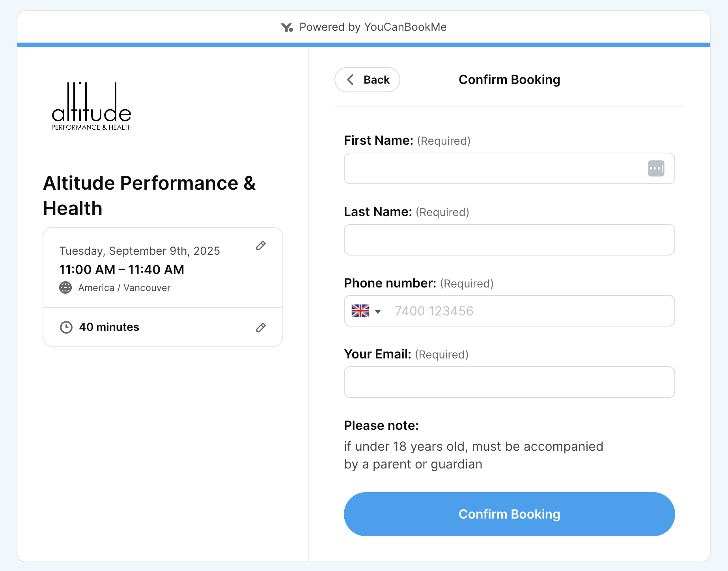Click the autofill icon inside First Name field
Screen dimensions: 728x571
pos(656,168)
